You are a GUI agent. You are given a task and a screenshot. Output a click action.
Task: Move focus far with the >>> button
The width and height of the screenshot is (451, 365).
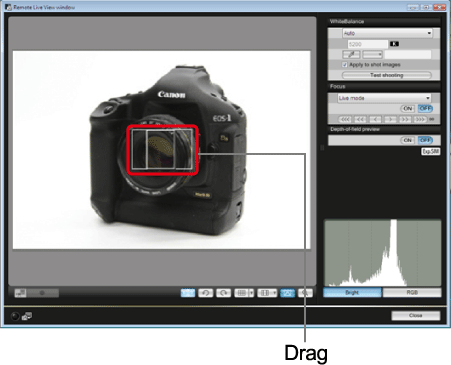[x=420, y=119]
